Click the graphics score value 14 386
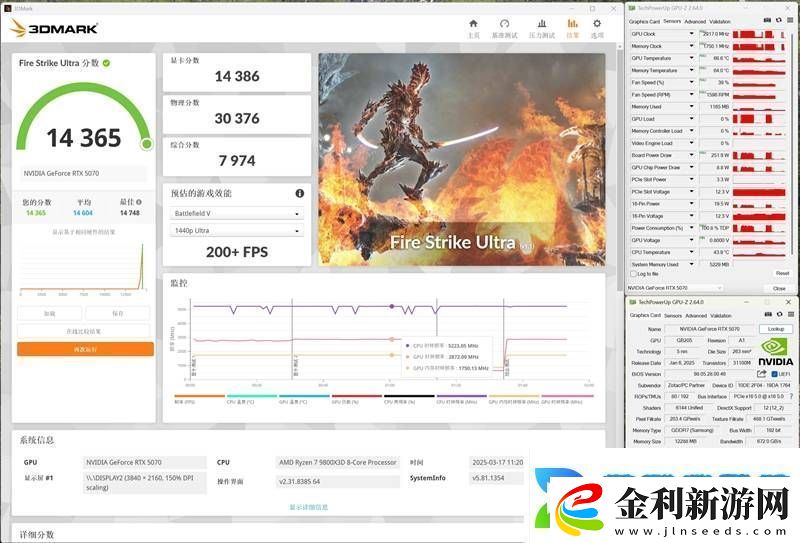Viewport: 800px width, 543px height. point(237,77)
